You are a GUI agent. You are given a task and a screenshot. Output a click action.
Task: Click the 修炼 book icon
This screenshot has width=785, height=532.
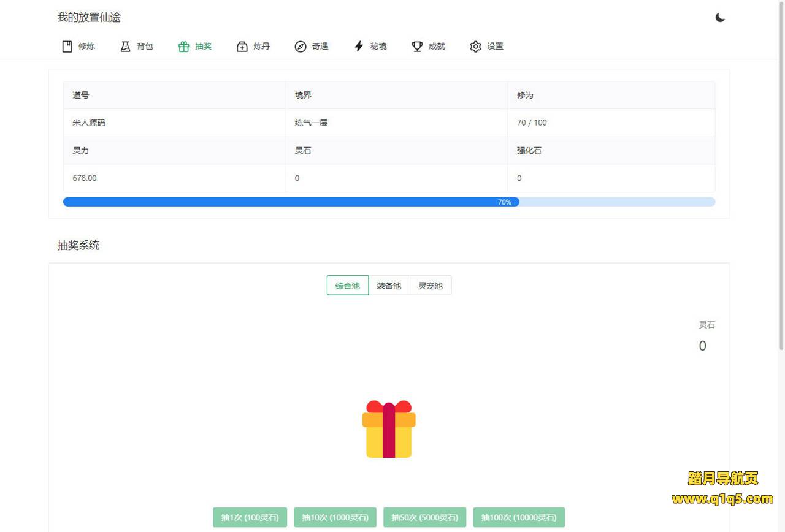pyautogui.click(x=67, y=47)
